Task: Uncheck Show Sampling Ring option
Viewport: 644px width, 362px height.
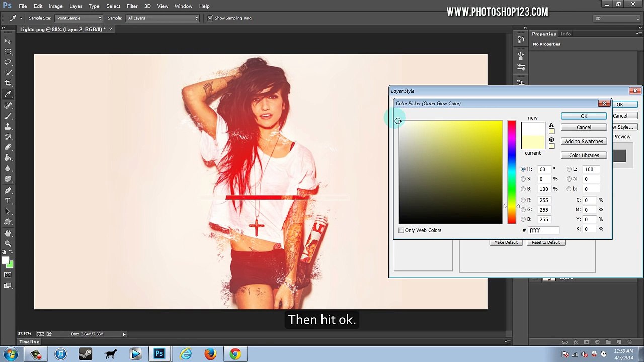Action: [x=210, y=18]
